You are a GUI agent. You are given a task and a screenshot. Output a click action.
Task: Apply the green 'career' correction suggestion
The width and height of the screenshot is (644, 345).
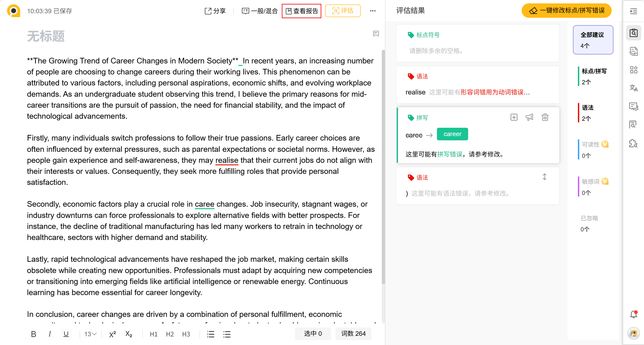pos(452,134)
